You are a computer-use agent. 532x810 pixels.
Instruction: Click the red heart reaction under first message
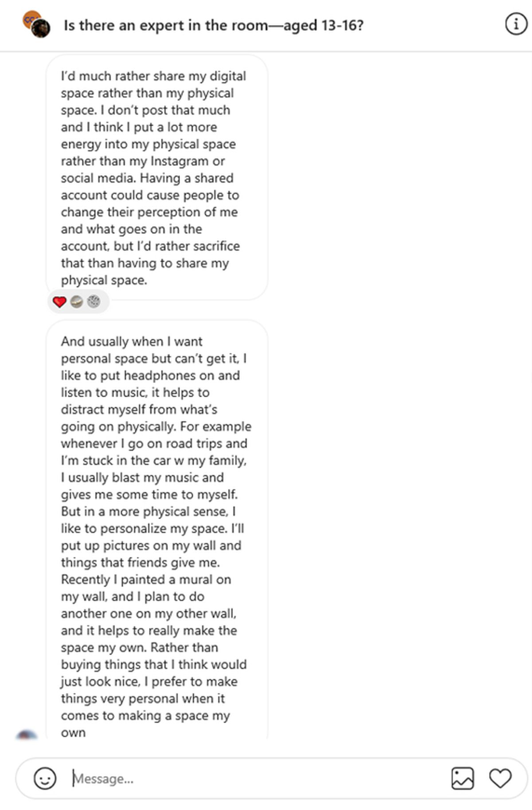[59, 302]
